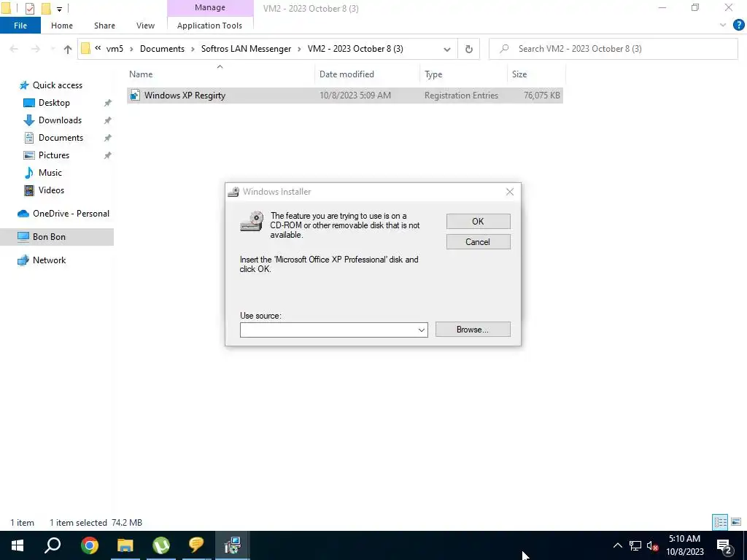Open the Explorer Help icon
The width and height of the screenshot is (747, 560).
pos(738,25)
